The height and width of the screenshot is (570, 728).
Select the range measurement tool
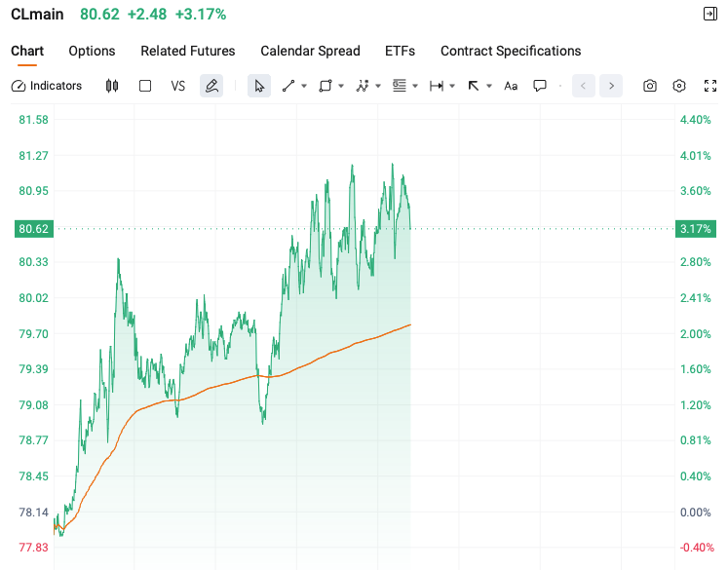(437, 86)
